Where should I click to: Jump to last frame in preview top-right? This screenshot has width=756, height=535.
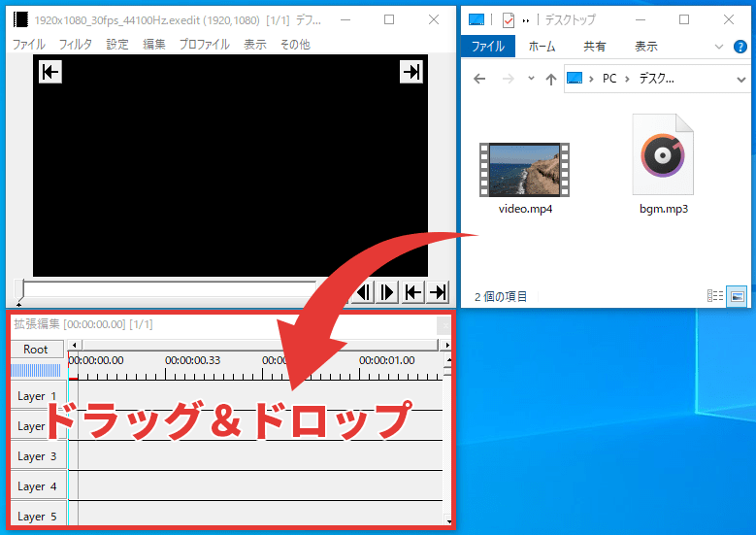[x=411, y=72]
